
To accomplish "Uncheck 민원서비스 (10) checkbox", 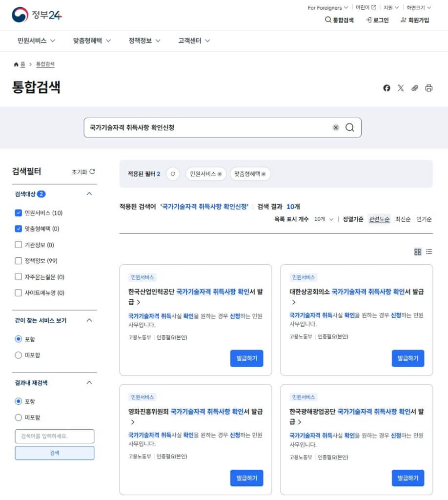I will (x=19, y=213).
